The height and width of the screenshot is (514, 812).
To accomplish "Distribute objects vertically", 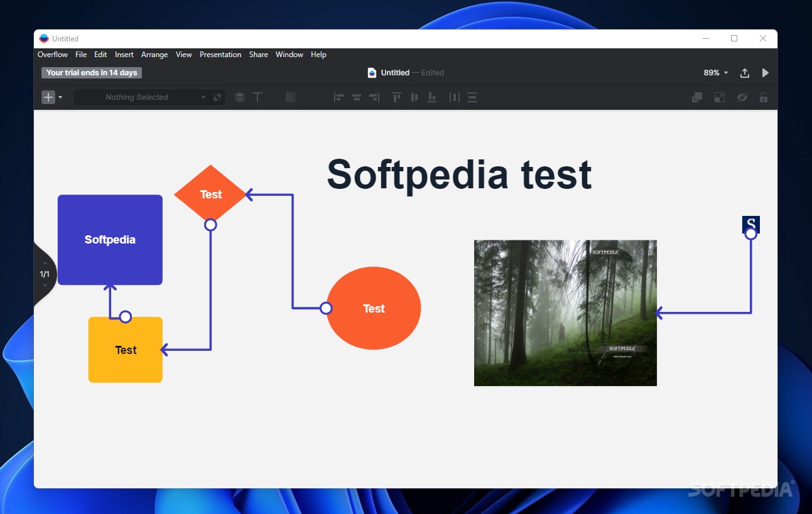I will coord(472,97).
